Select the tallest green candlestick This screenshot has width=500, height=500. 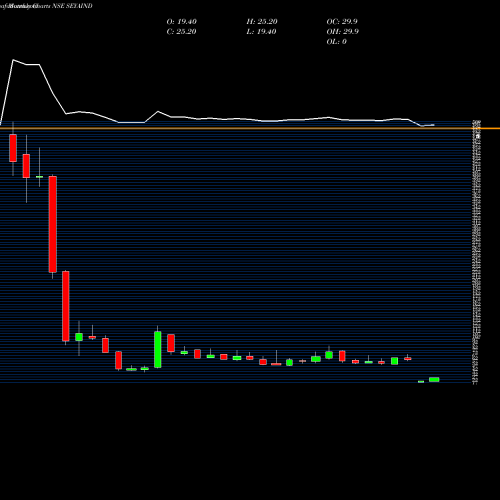pos(158,350)
